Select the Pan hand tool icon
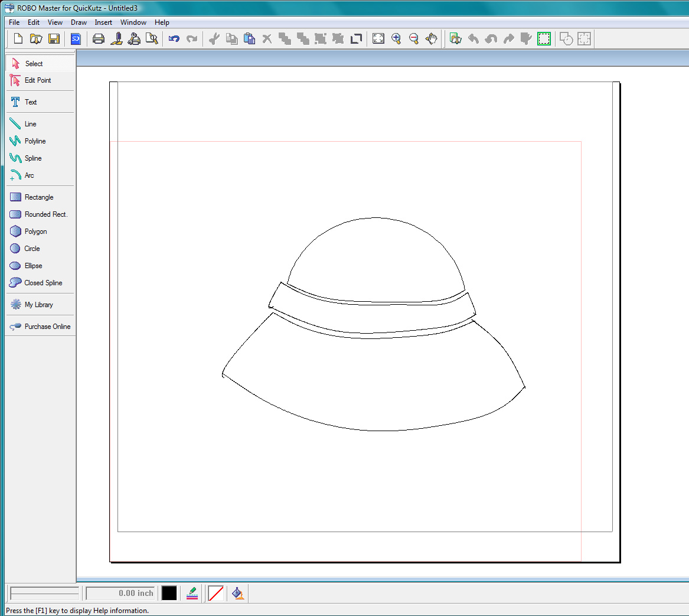 click(x=432, y=39)
